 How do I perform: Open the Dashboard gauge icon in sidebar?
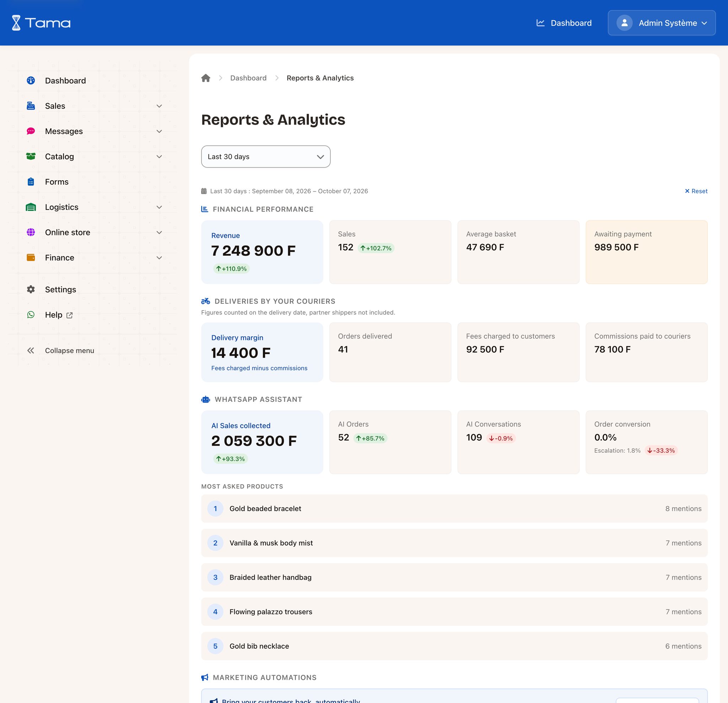coord(31,80)
